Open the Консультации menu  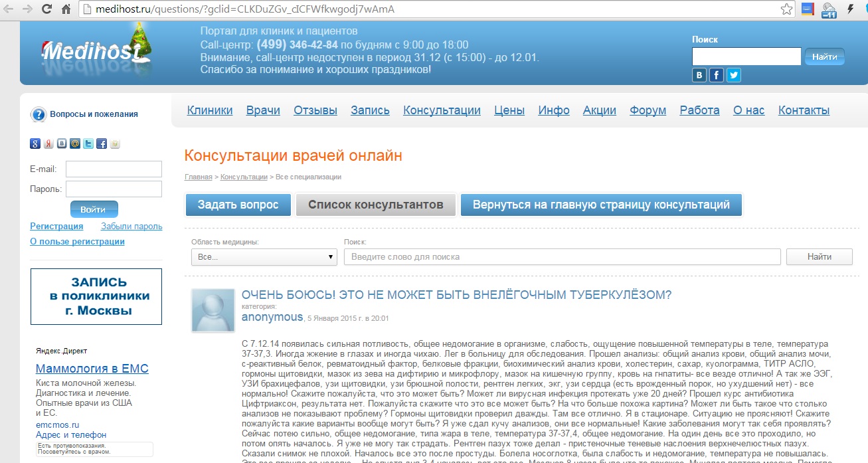click(x=442, y=110)
